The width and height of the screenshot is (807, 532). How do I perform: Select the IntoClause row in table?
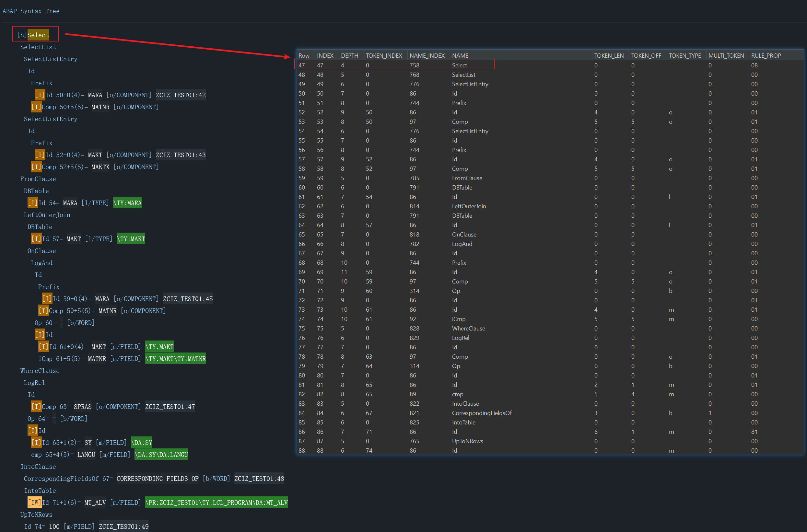[x=465, y=403]
